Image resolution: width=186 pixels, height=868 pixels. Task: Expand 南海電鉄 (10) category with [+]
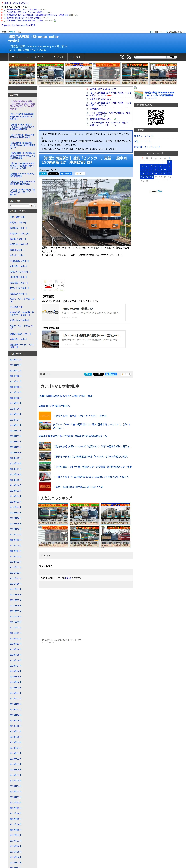[25, 339]
